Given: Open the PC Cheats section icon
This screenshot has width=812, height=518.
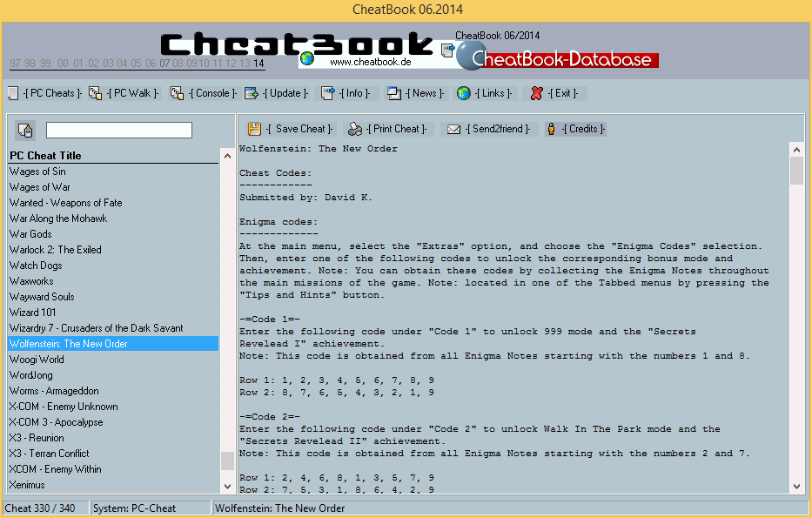Looking at the screenshot, I should pos(13,93).
